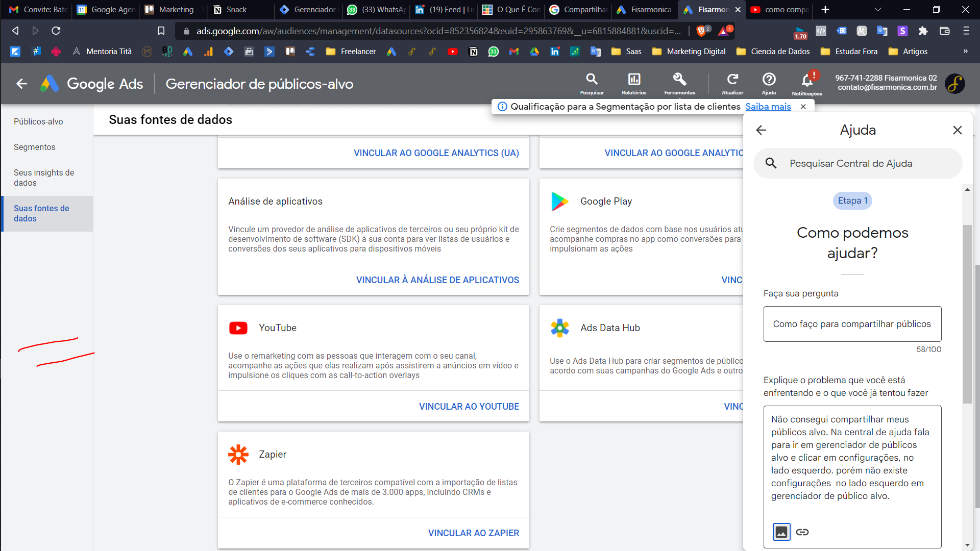Open the Artigos bookmarks folder
Screen dimensions: 980x551
click(x=908, y=52)
